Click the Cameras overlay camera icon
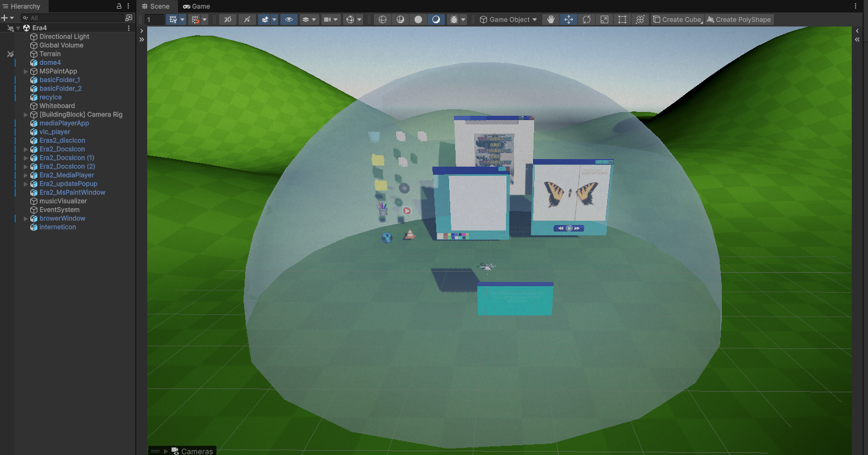 (x=175, y=451)
